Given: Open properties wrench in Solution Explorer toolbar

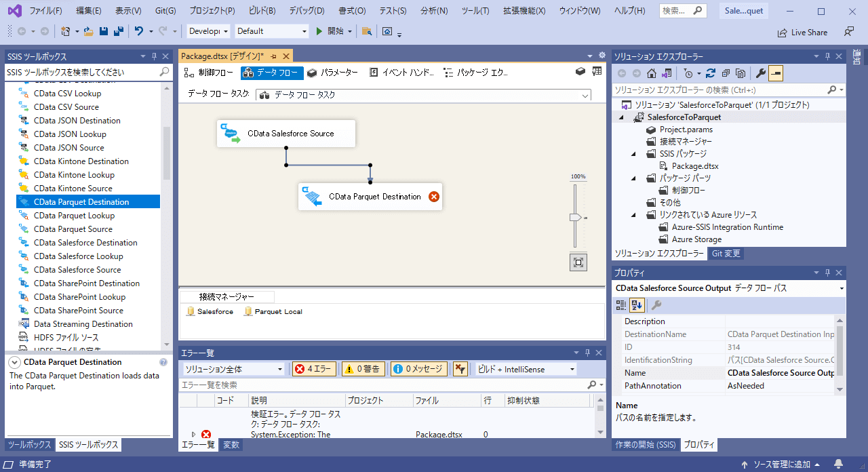Looking at the screenshot, I should point(761,73).
